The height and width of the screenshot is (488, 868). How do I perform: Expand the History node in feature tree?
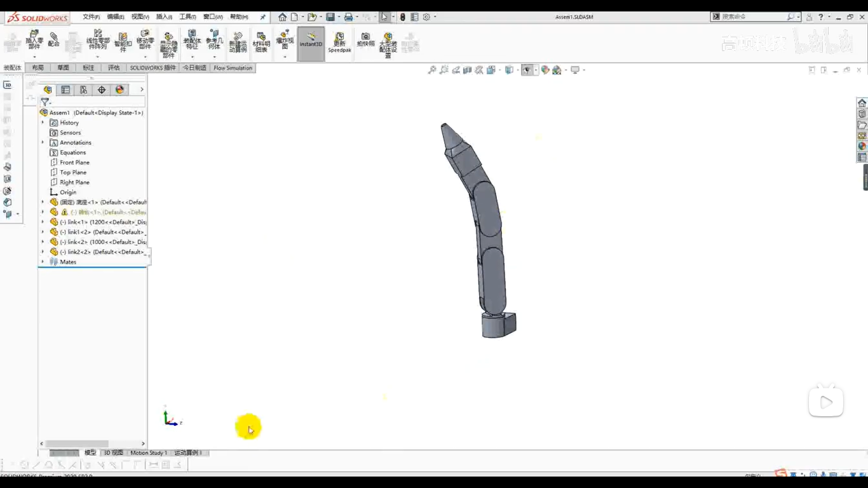[43, 123]
